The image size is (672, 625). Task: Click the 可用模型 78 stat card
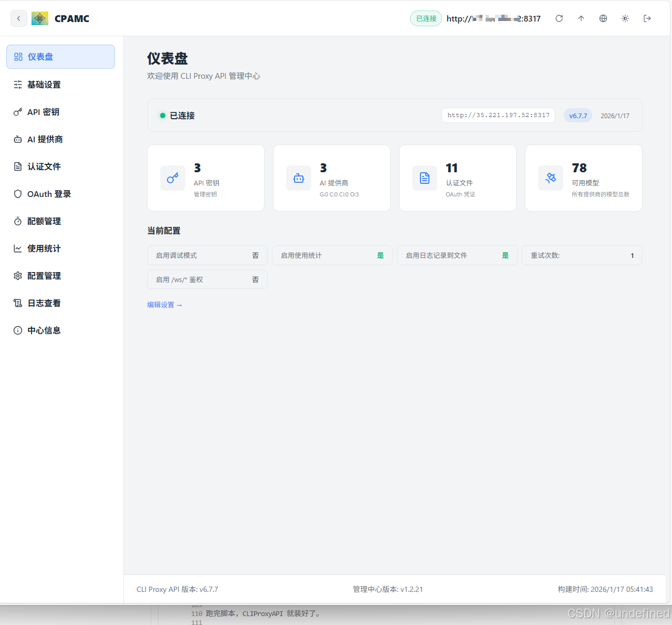(x=583, y=178)
